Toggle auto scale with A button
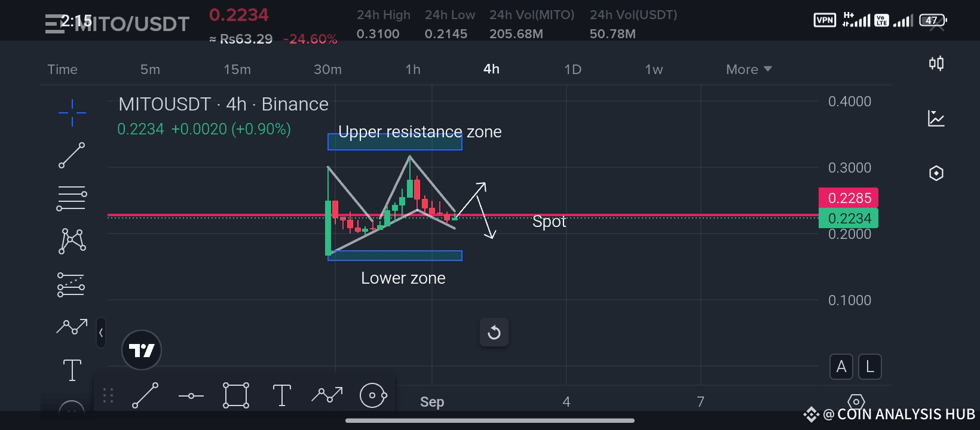The height and width of the screenshot is (430, 980). (841, 367)
